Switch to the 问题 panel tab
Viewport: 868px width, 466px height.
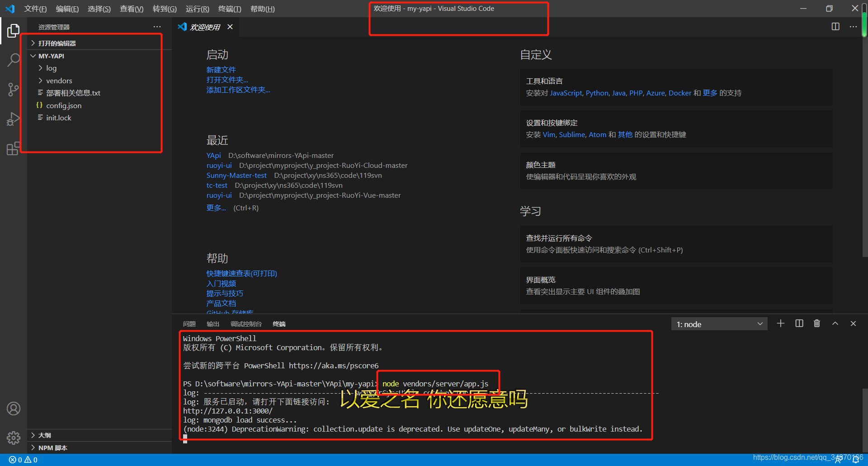[189, 324]
